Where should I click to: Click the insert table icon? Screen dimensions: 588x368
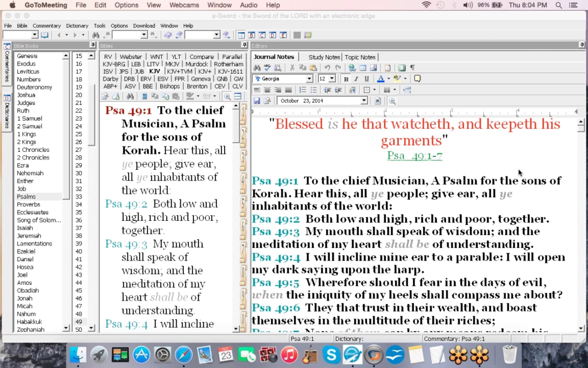tap(363, 67)
